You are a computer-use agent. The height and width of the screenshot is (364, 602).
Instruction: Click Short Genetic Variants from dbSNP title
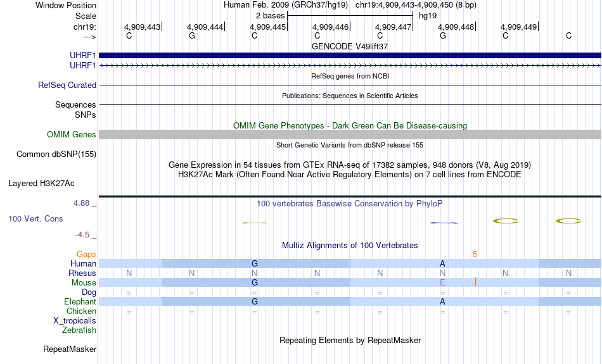point(350,145)
